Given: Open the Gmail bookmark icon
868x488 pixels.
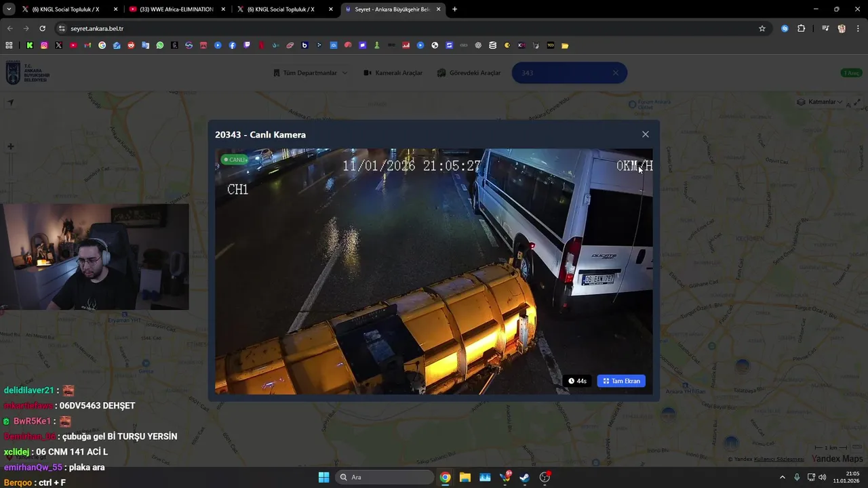Looking at the screenshot, I should tap(87, 45).
